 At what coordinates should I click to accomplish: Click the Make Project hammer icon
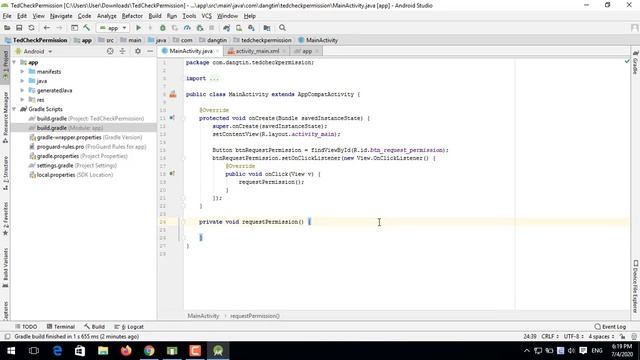[x=87, y=28]
